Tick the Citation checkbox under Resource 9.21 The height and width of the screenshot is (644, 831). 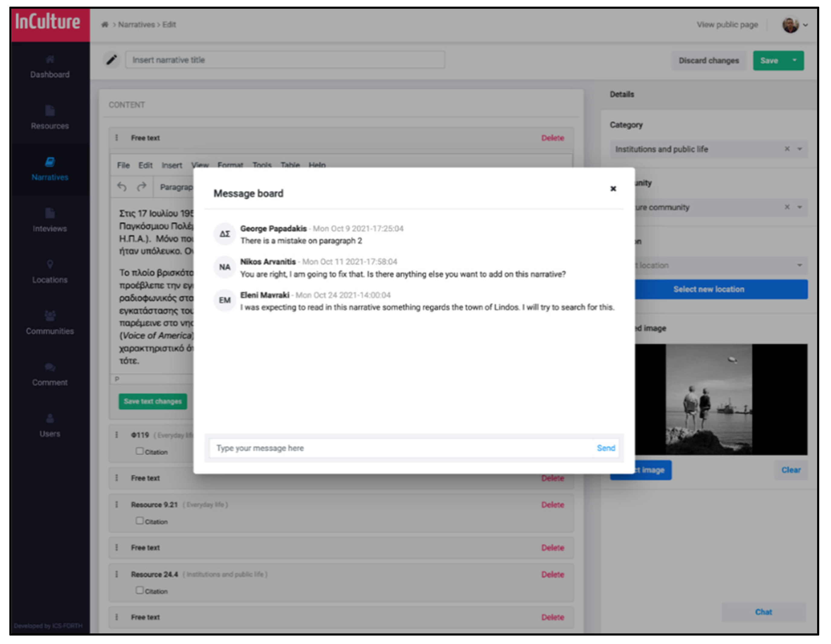coord(140,521)
